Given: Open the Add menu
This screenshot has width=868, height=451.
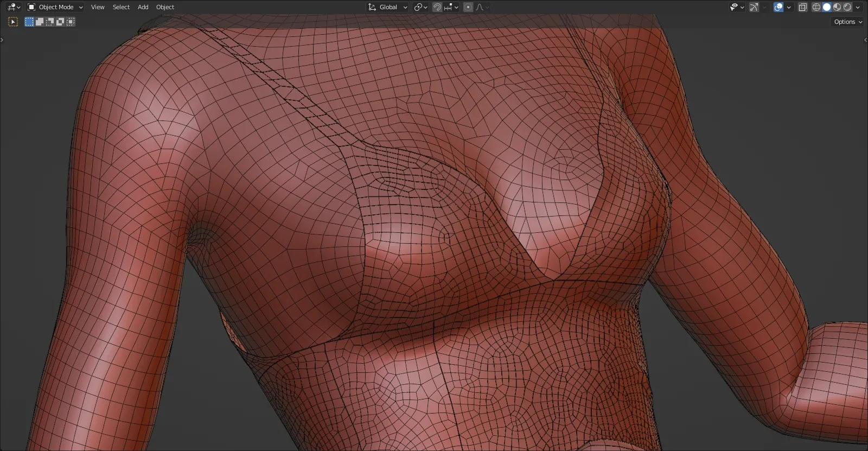Looking at the screenshot, I should click(x=143, y=7).
